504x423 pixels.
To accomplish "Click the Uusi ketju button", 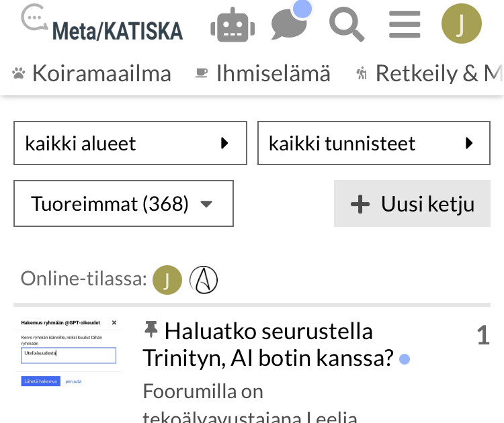I will pyautogui.click(x=412, y=203).
